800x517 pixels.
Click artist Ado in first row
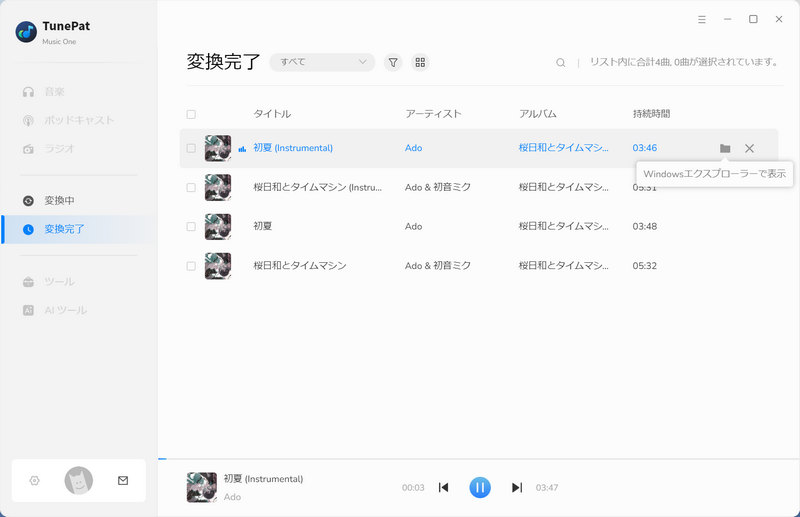[413, 148]
